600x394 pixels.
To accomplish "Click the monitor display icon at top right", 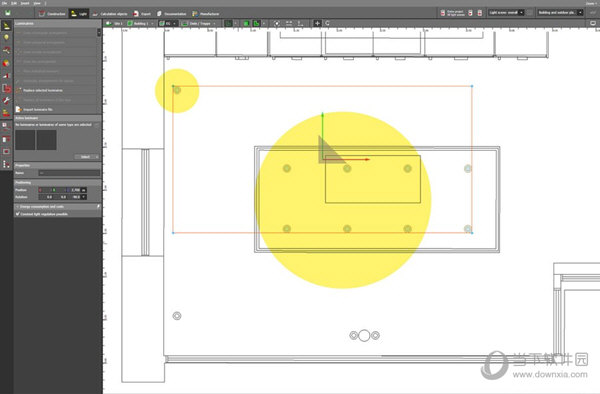I will (x=593, y=23).
